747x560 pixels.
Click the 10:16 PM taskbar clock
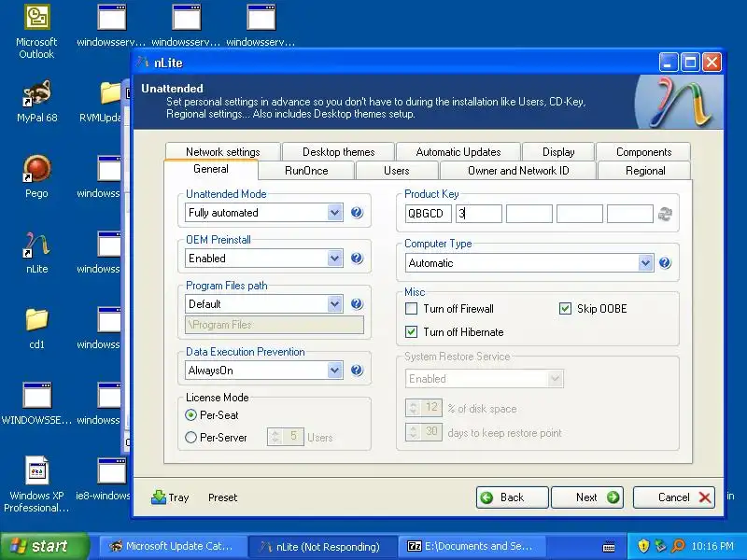(712, 546)
